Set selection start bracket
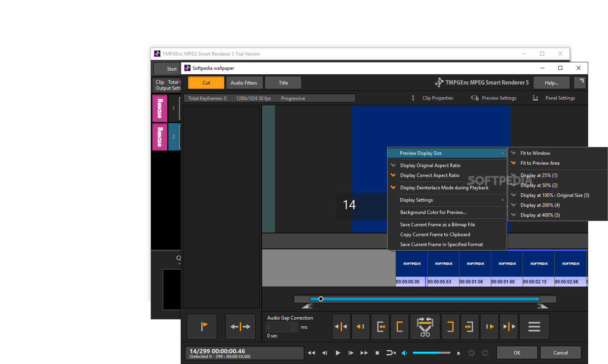Viewport: 608px width, 364px height. (x=400, y=327)
